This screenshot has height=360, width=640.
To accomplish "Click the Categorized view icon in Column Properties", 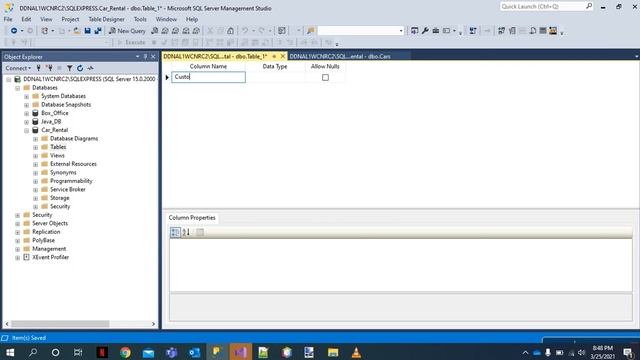I will coord(175,232).
